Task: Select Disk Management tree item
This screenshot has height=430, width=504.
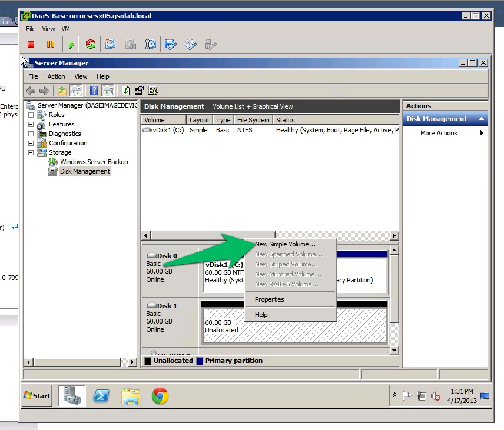Action: (85, 171)
